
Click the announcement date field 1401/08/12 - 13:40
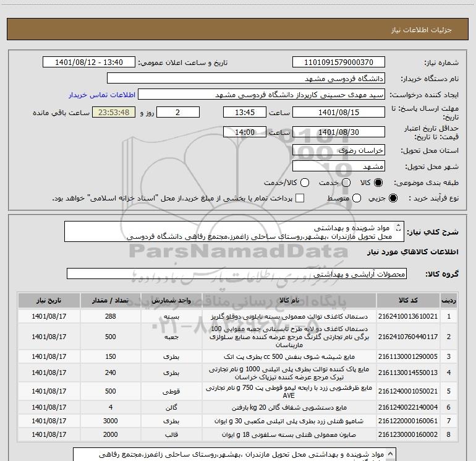[x=89, y=62]
